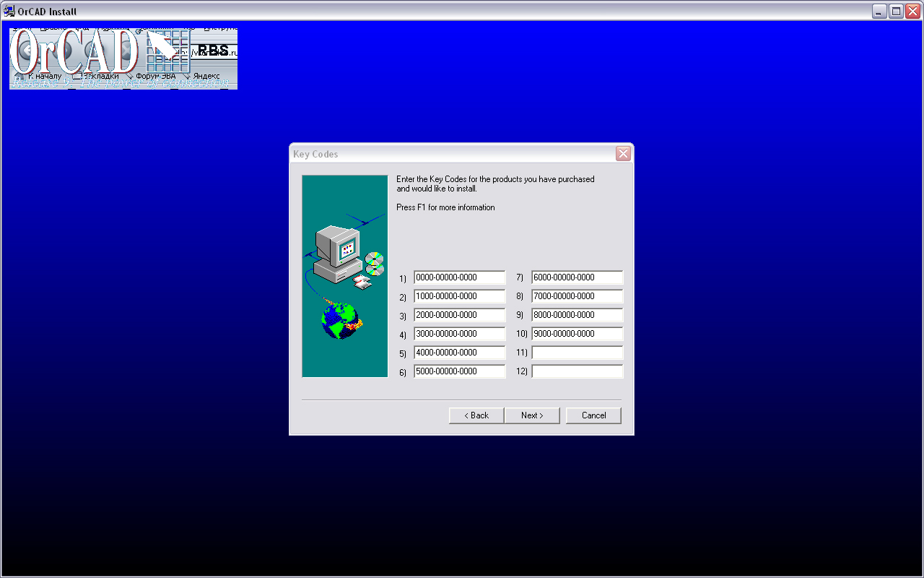Image resolution: width=924 pixels, height=578 pixels.
Task: Close the Key Codes dialog with X
Action: click(x=624, y=154)
